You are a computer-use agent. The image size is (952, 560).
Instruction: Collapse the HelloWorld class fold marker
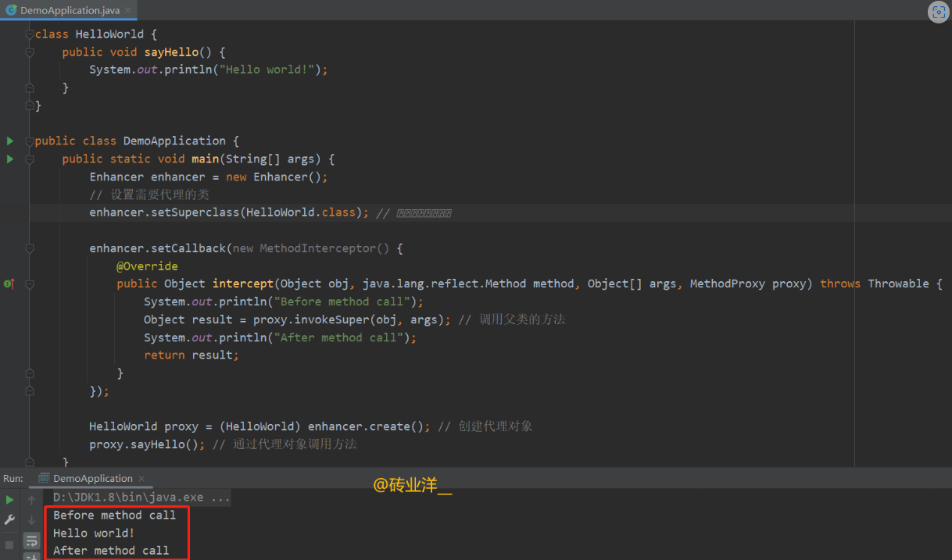30,34
